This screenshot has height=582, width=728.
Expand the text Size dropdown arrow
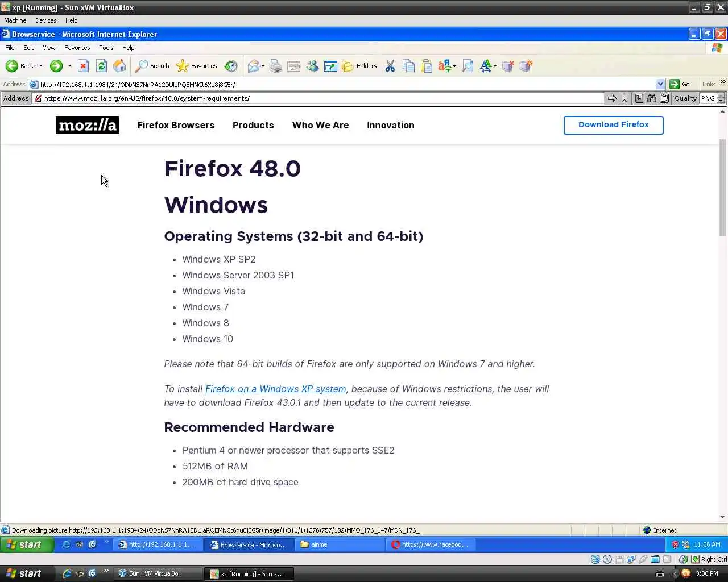tap(495, 66)
